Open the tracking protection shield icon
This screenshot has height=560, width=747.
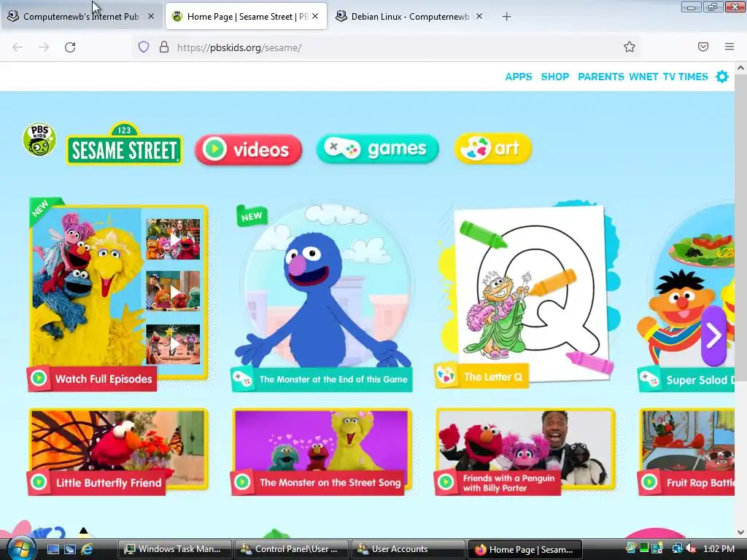[144, 47]
